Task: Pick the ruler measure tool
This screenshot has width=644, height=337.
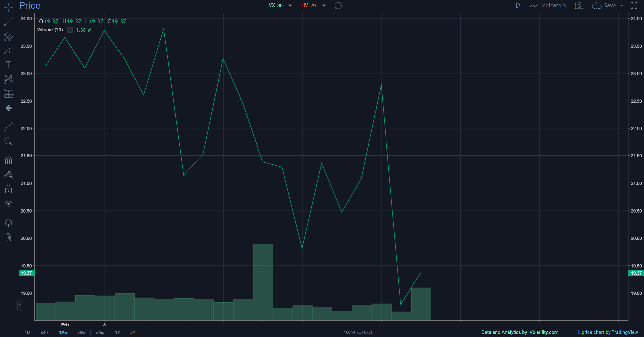Action: click(8, 127)
